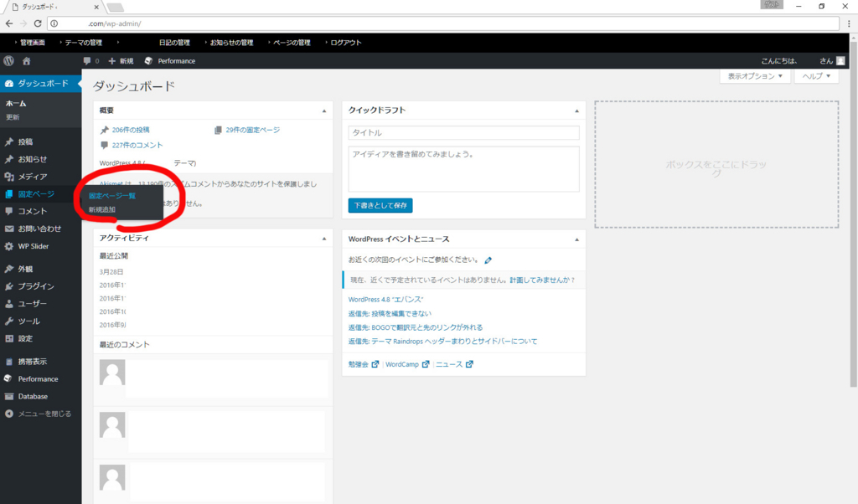
Task: Open プラグイン plugins menu in sidebar
Action: tap(40, 286)
